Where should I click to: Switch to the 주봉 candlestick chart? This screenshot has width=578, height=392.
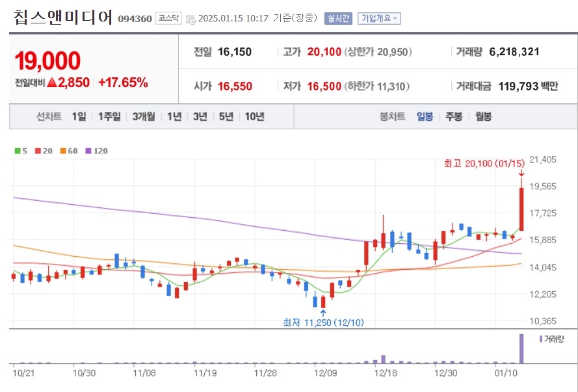click(454, 117)
